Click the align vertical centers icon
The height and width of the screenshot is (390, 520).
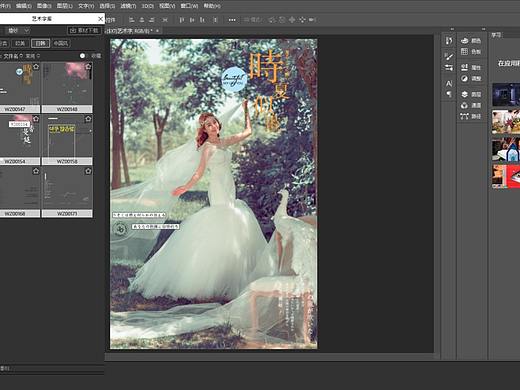pos(192,20)
